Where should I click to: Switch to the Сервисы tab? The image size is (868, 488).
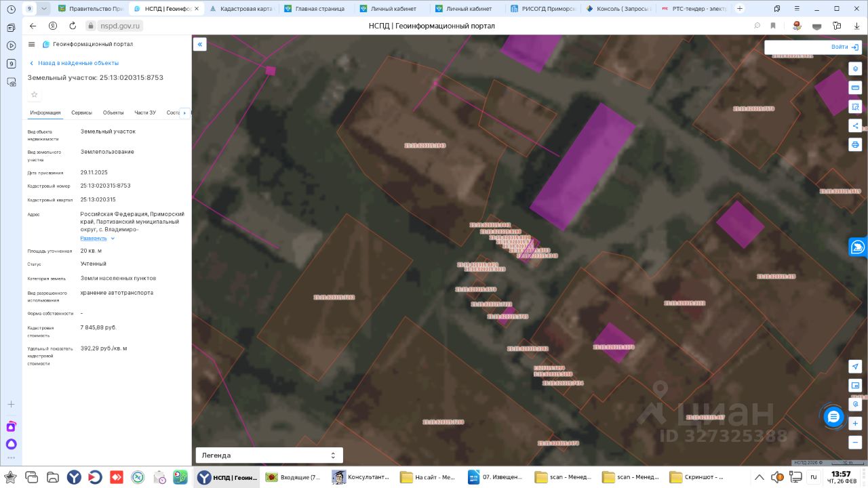(81, 113)
